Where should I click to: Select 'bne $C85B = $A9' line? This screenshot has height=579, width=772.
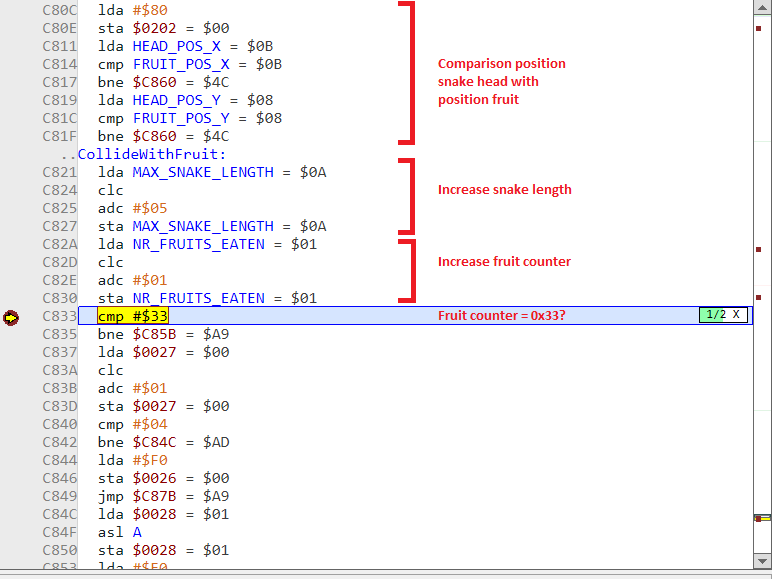[x=163, y=334]
